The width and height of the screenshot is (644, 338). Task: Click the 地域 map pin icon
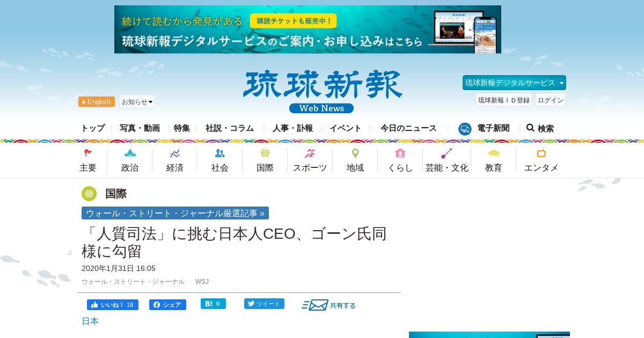click(x=355, y=153)
